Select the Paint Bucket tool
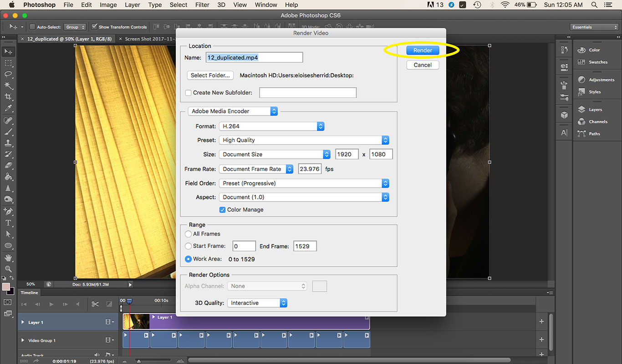Viewport: 622px width, 364px height. [8, 177]
